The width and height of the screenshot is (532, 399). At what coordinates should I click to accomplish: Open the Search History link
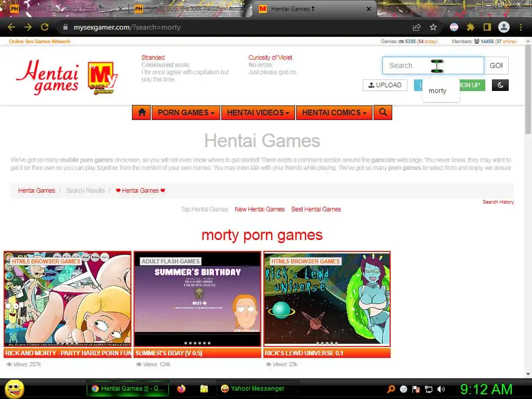click(x=498, y=202)
